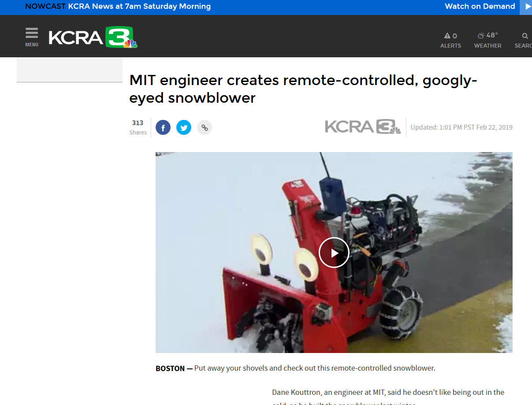Open the hamburger MENU icon

[x=32, y=33]
